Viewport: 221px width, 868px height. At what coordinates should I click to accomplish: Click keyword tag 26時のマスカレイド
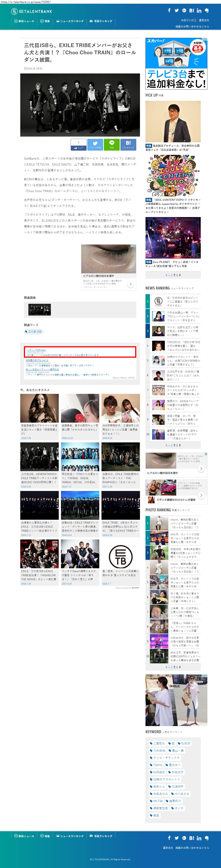[x=165, y=779]
